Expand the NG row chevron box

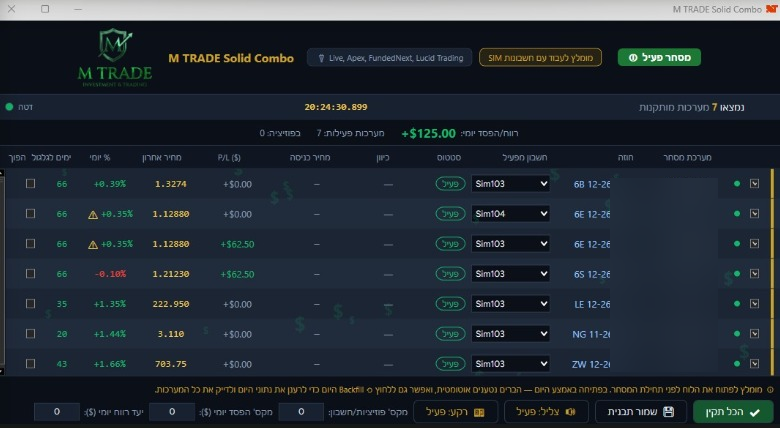pos(755,333)
